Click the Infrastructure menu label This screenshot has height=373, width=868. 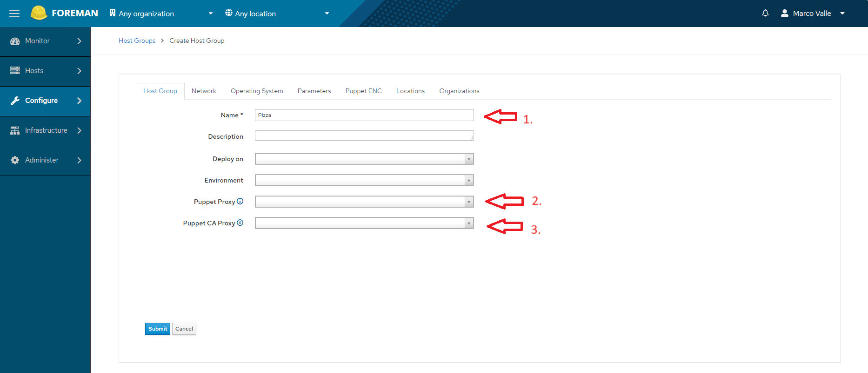46,130
